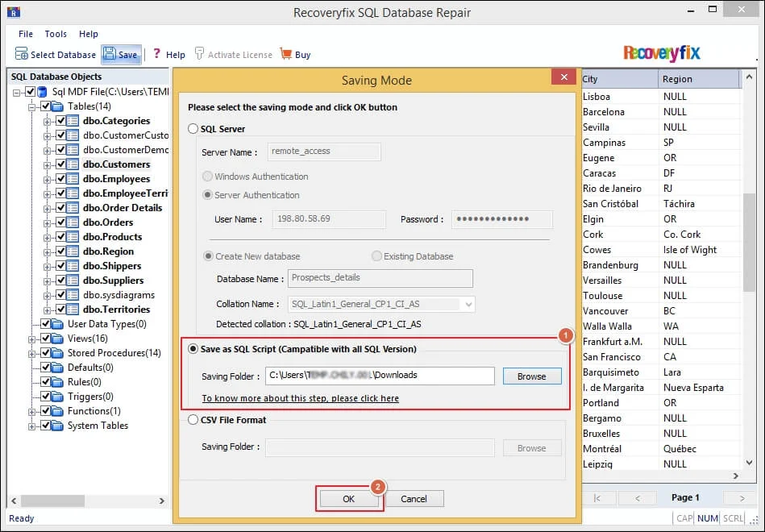The height and width of the screenshot is (532, 765).
Task: Click the Defaults(0) folder icon
Action: (57, 368)
